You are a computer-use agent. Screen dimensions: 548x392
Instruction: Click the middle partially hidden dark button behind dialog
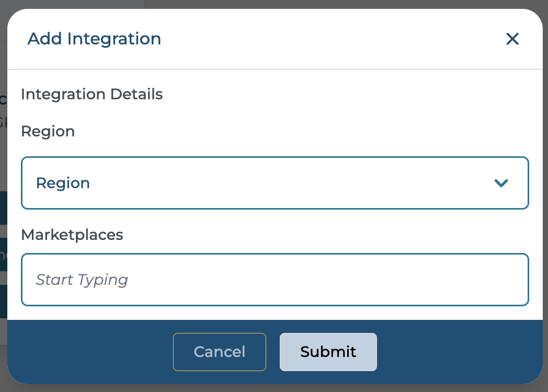[3, 255]
